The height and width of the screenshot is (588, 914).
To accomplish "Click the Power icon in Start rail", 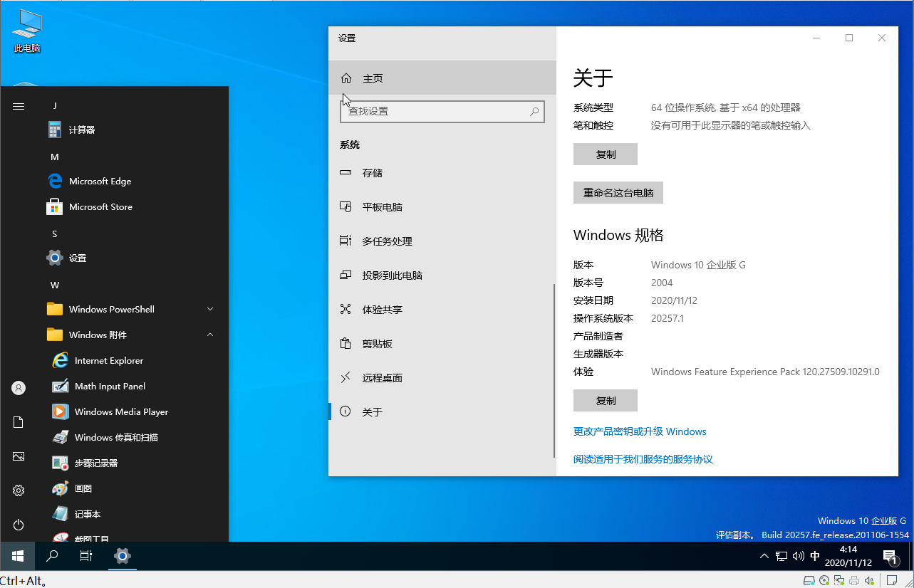I will 19,525.
